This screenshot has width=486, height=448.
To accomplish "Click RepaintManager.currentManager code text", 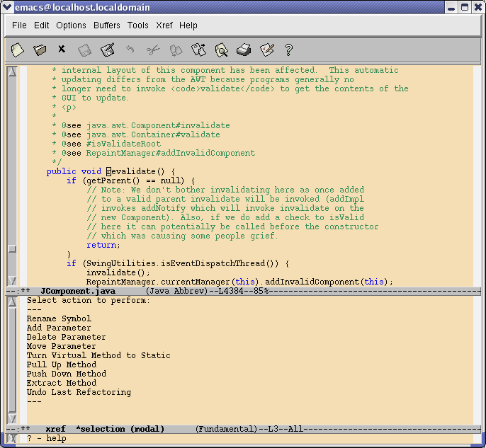I will click(159, 282).
